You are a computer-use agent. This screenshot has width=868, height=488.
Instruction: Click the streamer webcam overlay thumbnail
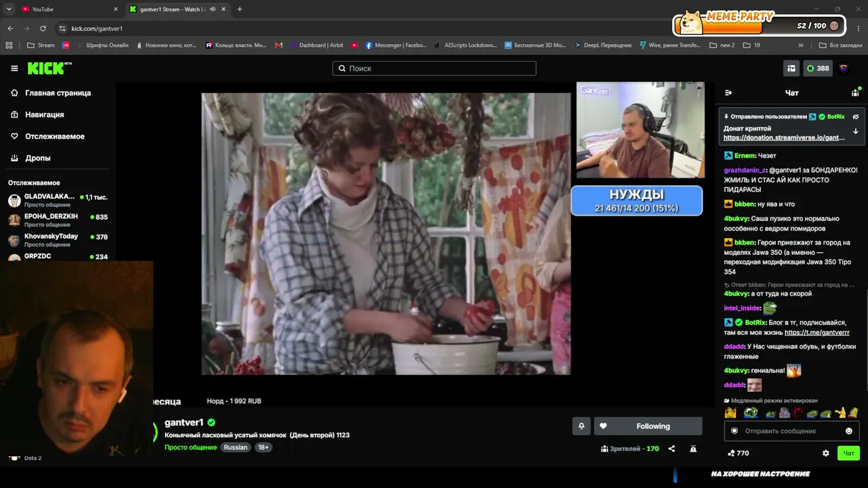[x=640, y=129]
